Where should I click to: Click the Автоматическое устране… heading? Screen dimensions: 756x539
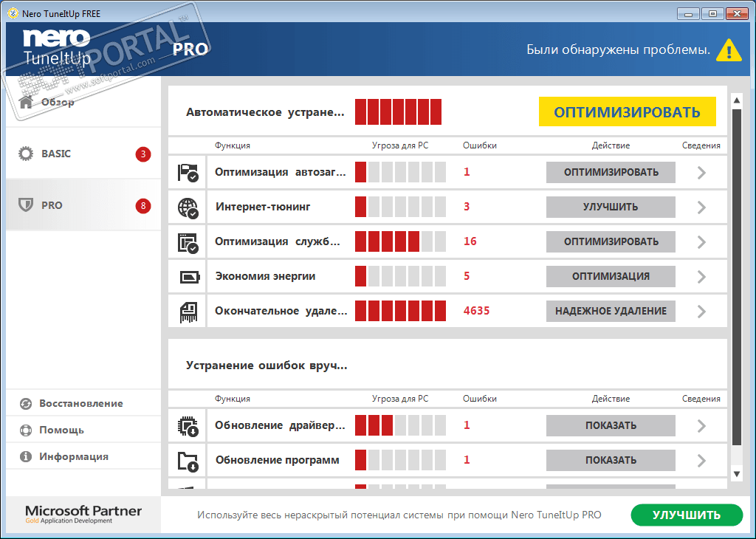(265, 112)
